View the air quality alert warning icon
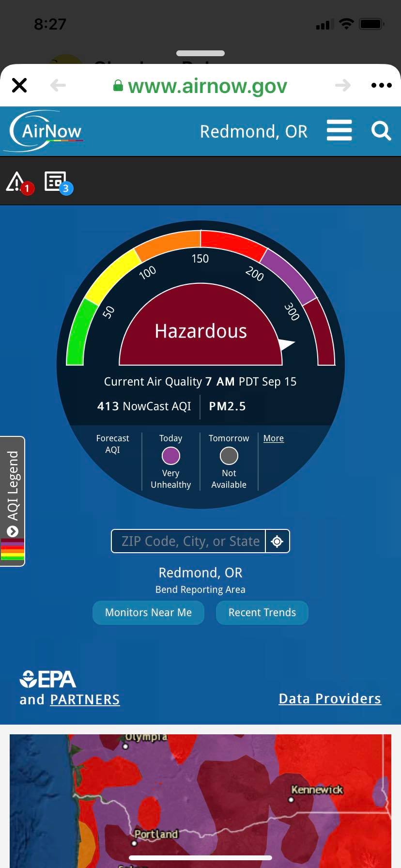Viewport: 401px width, 868px height. coord(19,183)
